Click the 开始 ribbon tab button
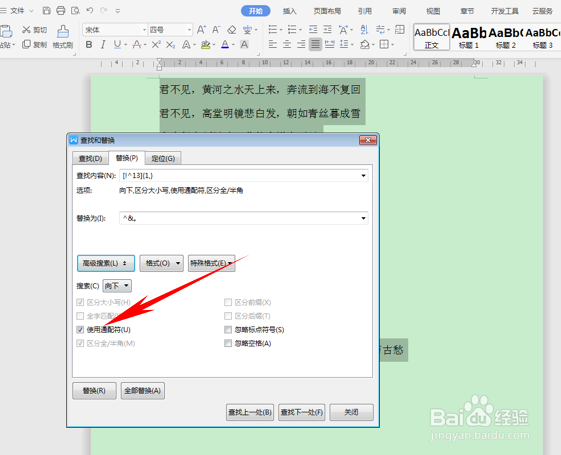 click(x=255, y=11)
